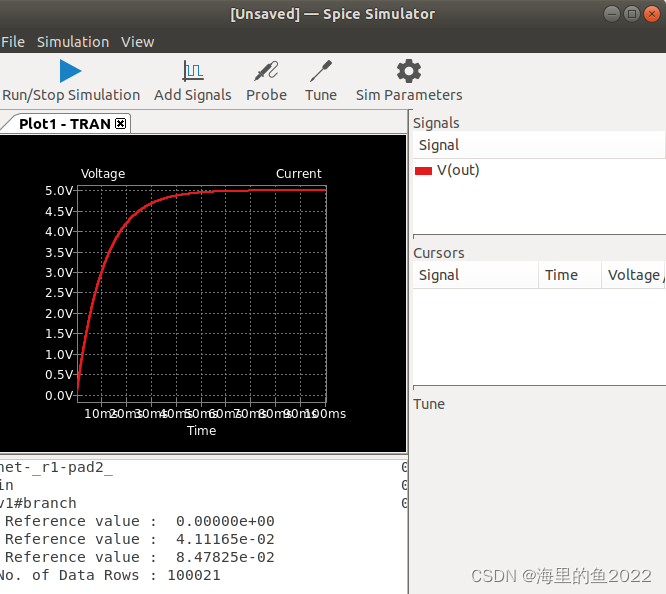
Task: Click the v1#branch log line
Action: pos(38,503)
